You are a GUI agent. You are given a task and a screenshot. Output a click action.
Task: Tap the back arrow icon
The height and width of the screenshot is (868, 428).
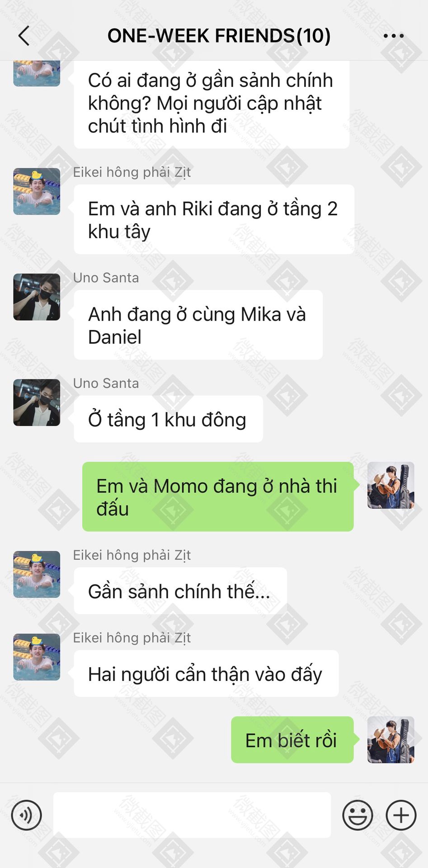[x=24, y=36]
